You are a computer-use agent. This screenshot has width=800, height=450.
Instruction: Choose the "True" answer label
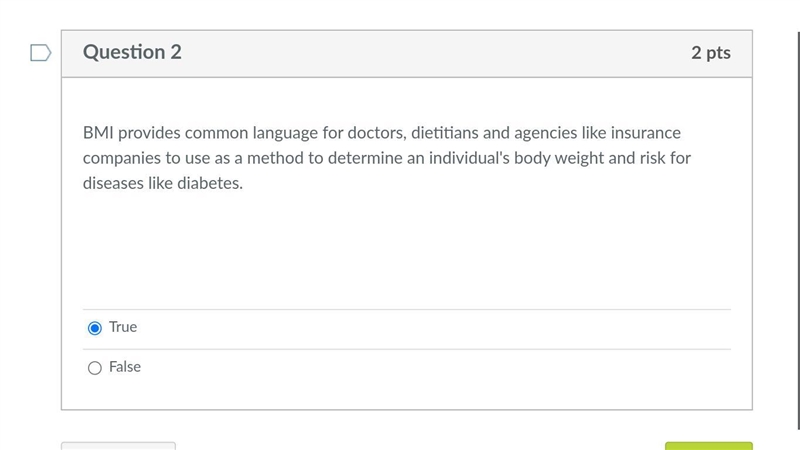click(x=123, y=327)
